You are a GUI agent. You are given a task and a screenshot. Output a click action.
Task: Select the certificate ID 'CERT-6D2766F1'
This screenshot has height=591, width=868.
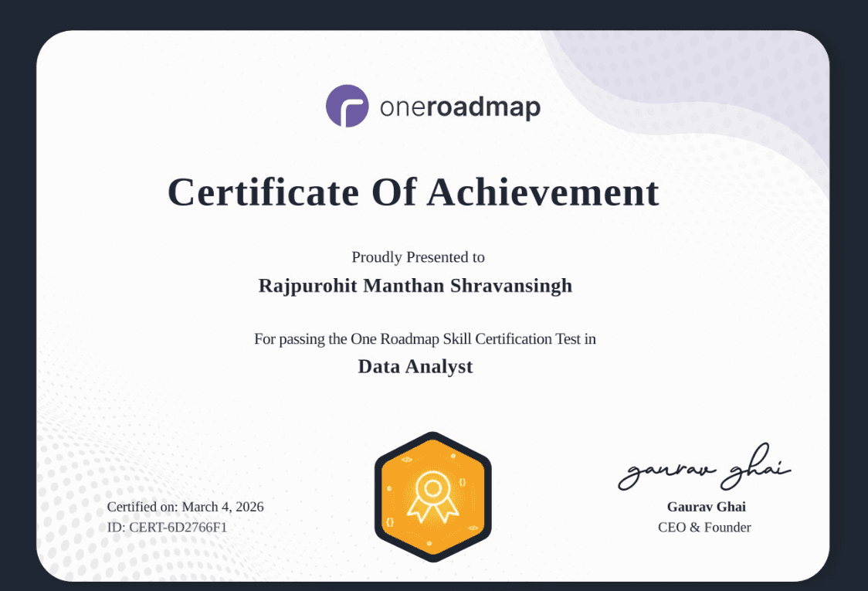(178, 528)
